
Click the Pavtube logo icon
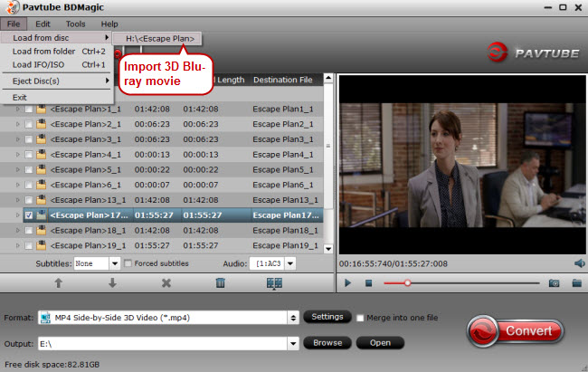[x=498, y=52]
